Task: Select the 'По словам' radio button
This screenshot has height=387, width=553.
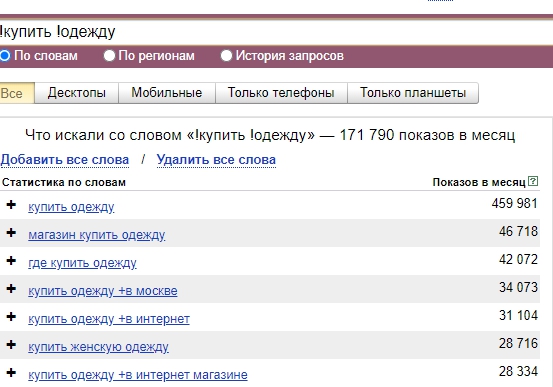Action: (x=5, y=56)
